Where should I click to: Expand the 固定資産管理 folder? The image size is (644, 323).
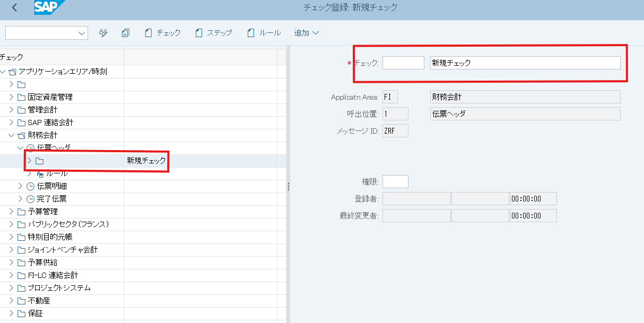[x=12, y=97]
